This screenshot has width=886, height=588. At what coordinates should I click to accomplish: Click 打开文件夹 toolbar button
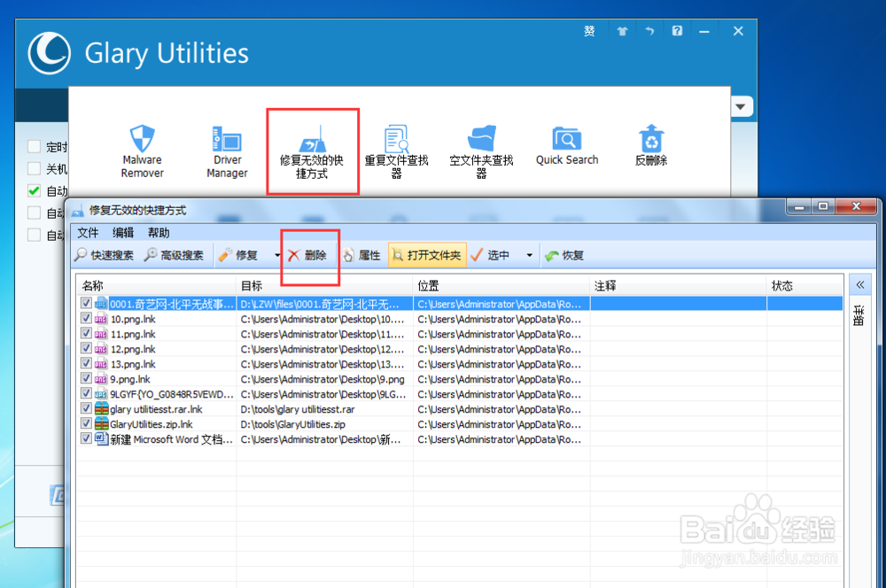point(427,255)
